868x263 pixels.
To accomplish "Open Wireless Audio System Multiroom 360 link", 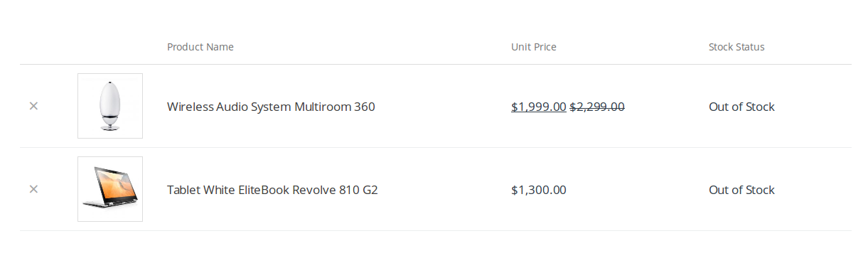I will pos(271,107).
